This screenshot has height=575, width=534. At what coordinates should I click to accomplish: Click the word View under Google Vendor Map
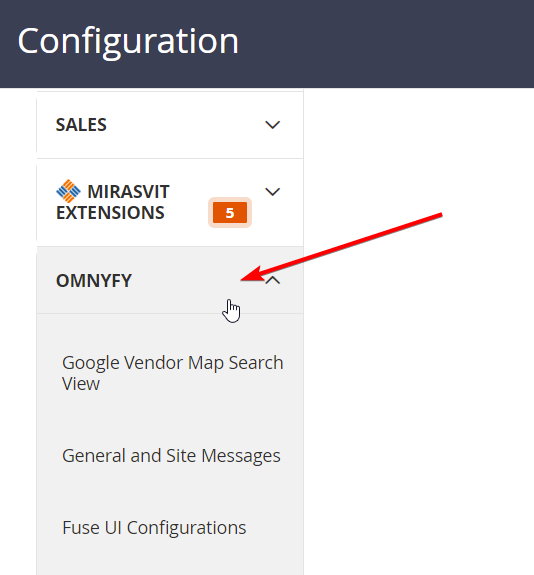pyautogui.click(x=81, y=384)
